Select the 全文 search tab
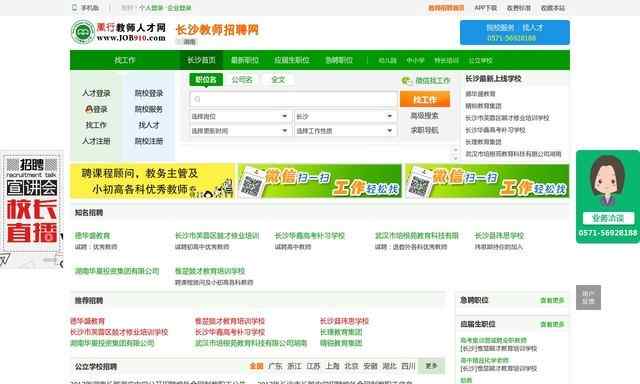640x384 pixels. point(278,80)
